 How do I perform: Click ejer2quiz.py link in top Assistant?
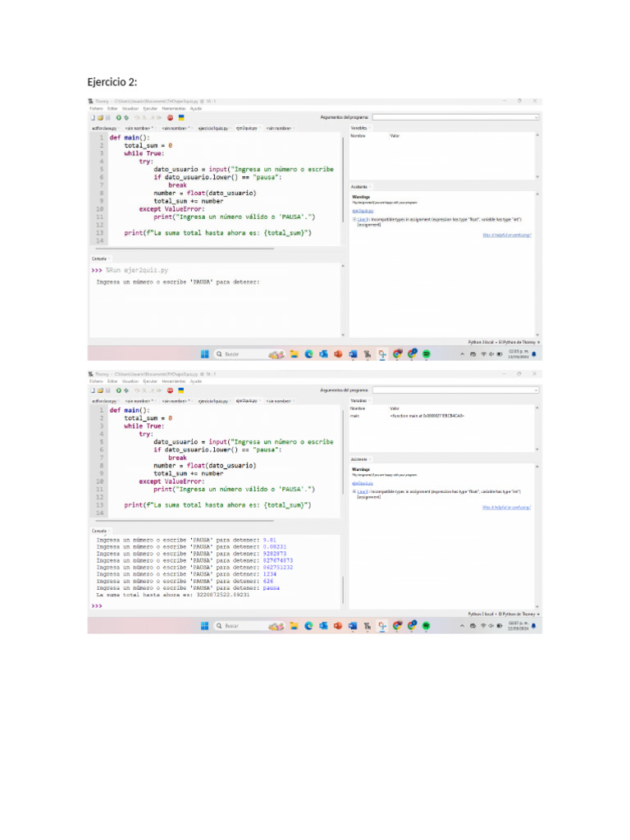363,211
